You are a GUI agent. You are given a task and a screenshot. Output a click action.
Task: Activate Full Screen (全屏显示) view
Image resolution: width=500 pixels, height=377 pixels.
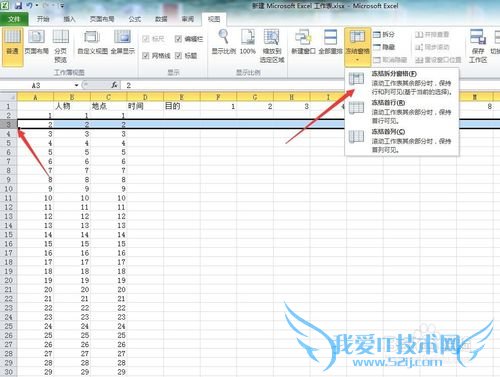pos(122,42)
